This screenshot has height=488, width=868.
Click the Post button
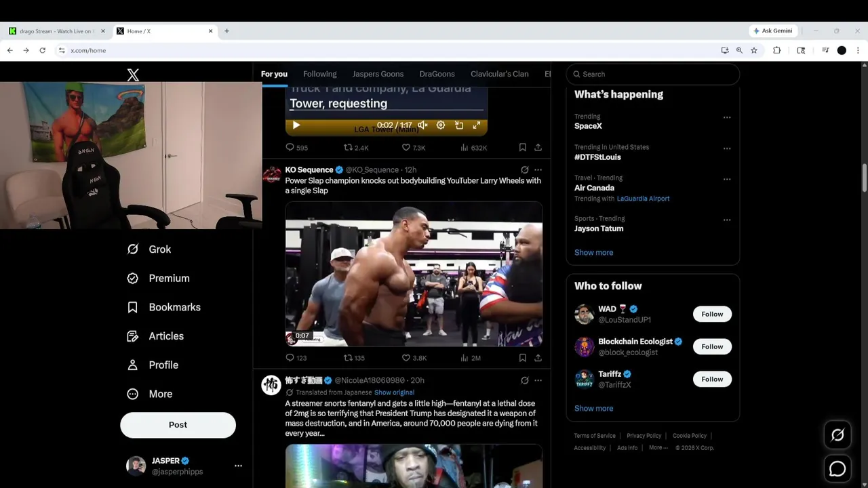(x=178, y=425)
